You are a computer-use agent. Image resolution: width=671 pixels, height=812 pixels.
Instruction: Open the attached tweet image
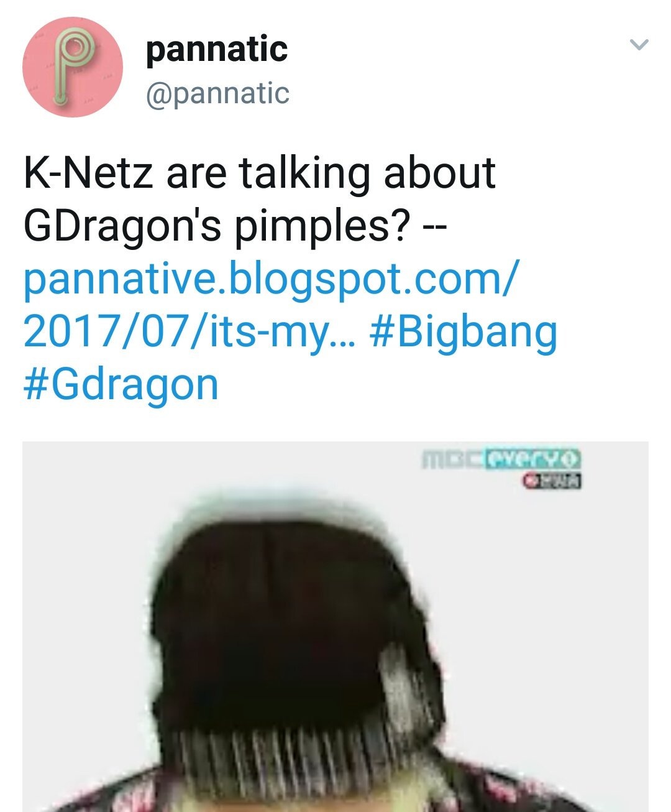pyautogui.click(x=335, y=627)
